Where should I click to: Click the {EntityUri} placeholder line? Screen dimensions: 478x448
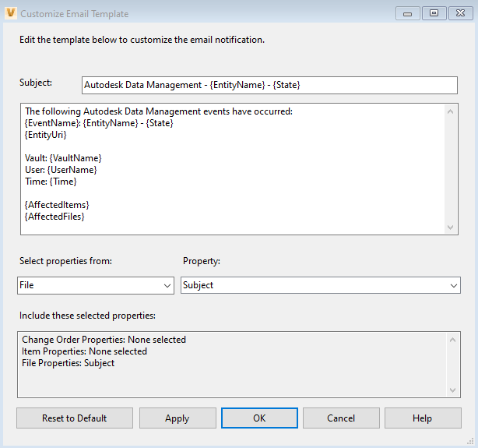(x=45, y=135)
